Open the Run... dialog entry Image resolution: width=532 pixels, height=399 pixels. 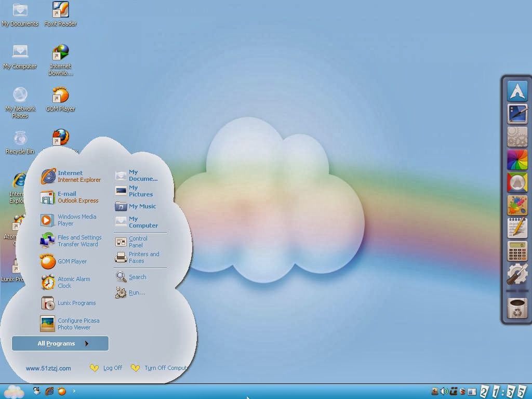130,292
